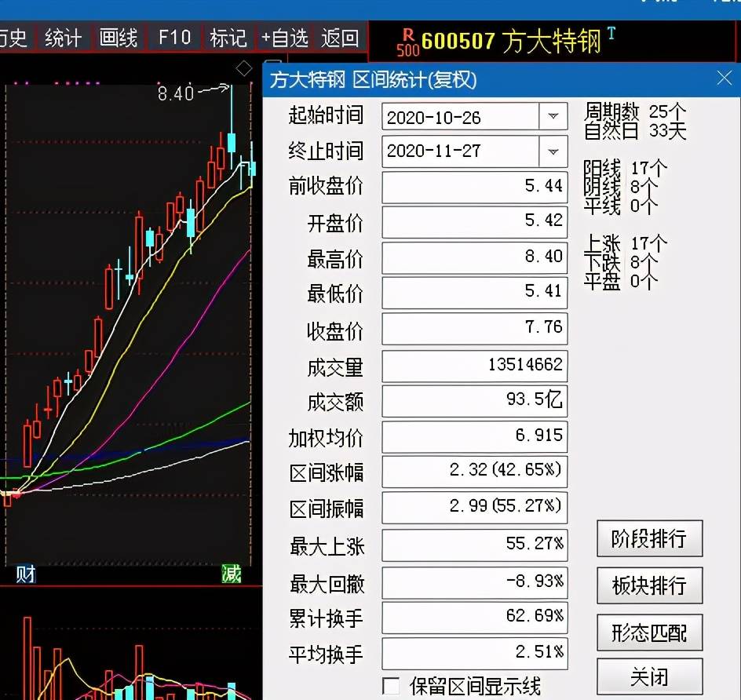Click the 阶段排行 button
Viewport: 741px width, 700px height.
pos(649,538)
